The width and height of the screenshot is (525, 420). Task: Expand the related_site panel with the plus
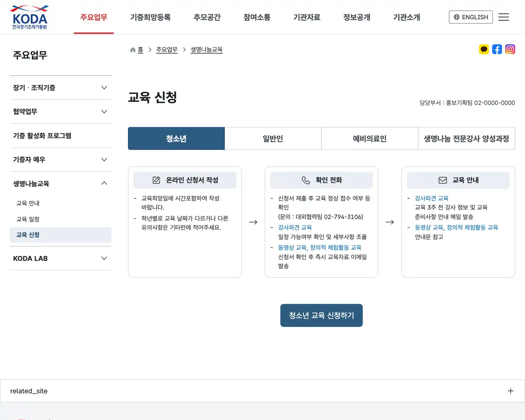coord(511,391)
